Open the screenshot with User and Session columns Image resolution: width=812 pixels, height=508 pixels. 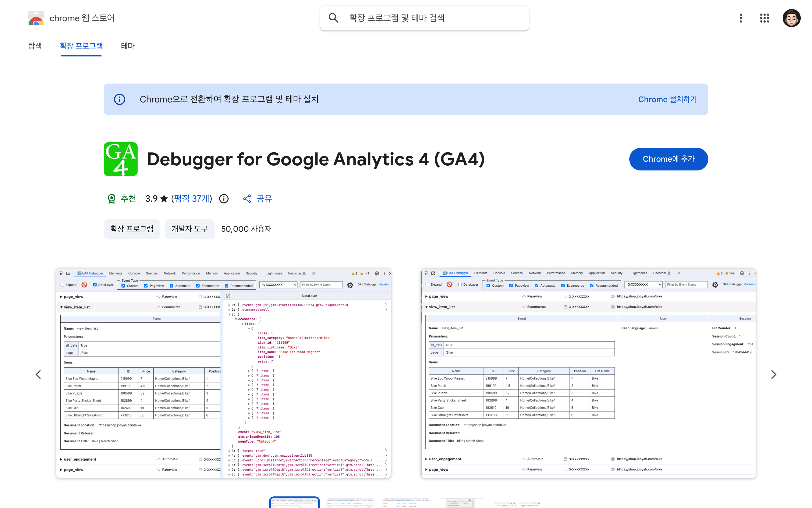point(588,373)
